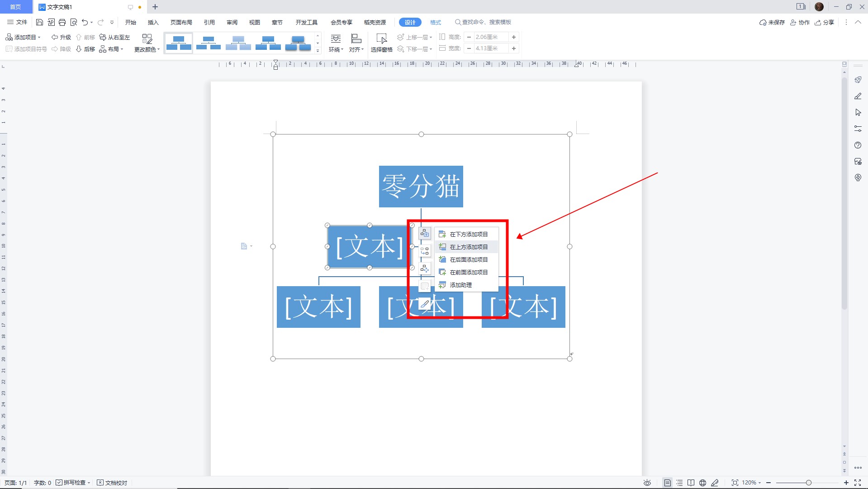Toggle the spell check (拼写检查) checkbox

[x=59, y=483]
